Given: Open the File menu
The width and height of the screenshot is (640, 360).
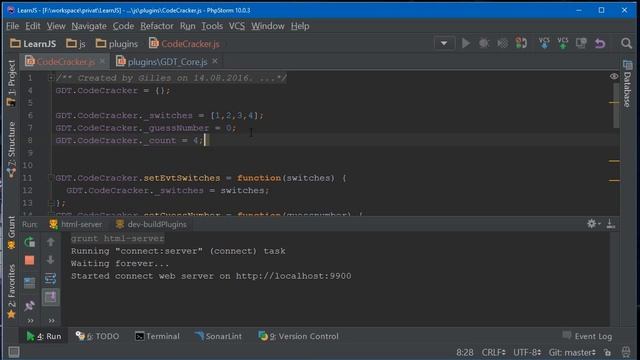Looking at the screenshot, I should point(13,26).
